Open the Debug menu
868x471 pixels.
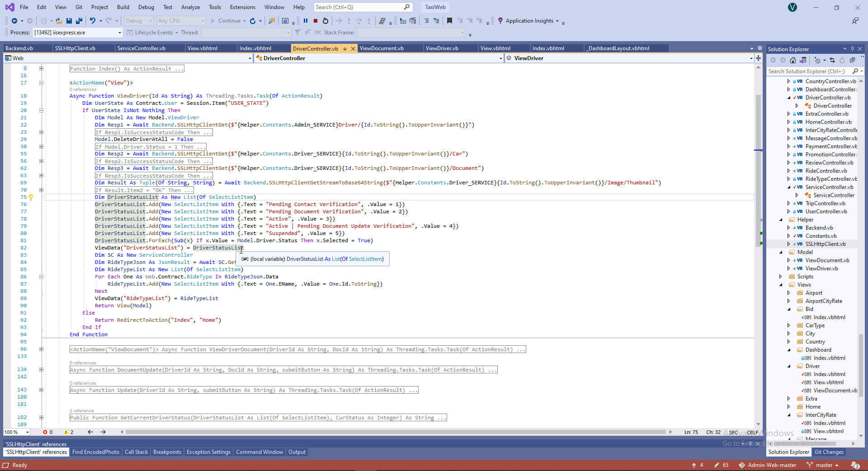click(146, 7)
